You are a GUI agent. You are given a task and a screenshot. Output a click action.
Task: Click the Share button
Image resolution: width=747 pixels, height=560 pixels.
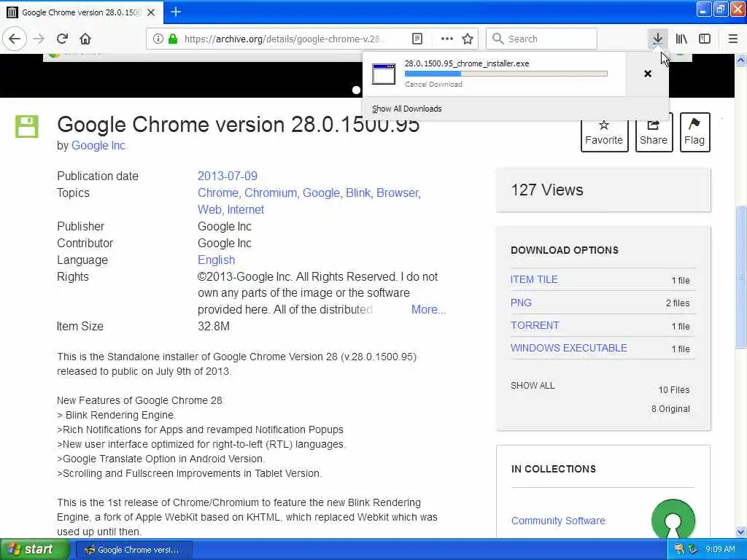[x=654, y=133]
